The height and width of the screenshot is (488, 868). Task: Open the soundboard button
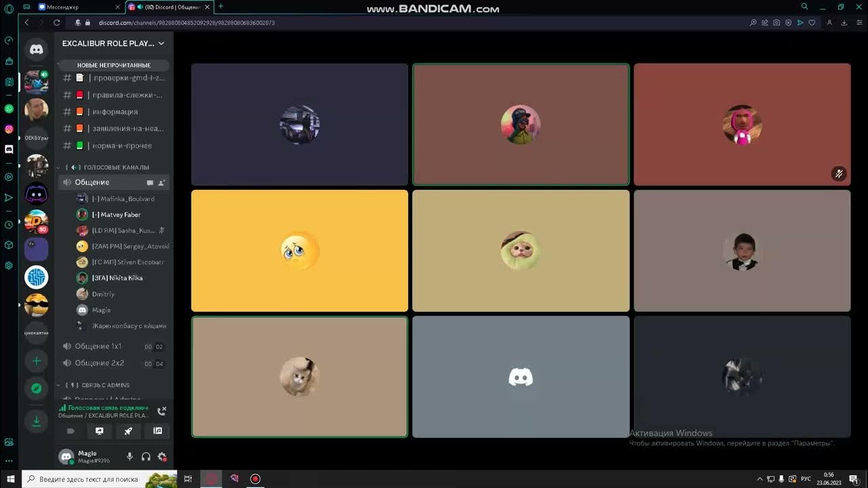click(x=157, y=430)
